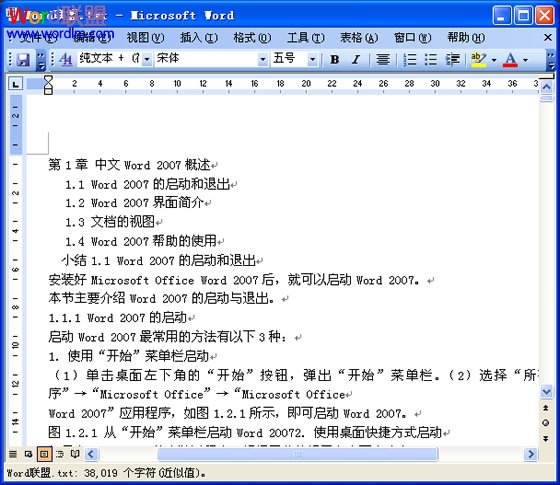The height and width of the screenshot is (485, 560).
Task: Toggle numbered list formatting
Action: 410,59
